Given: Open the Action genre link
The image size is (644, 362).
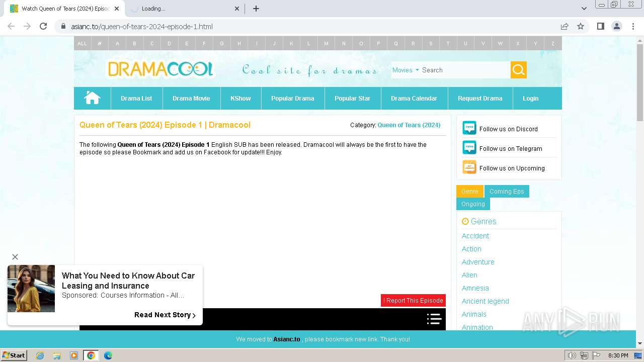Looking at the screenshot, I should pyautogui.click(x=471, y=249).
